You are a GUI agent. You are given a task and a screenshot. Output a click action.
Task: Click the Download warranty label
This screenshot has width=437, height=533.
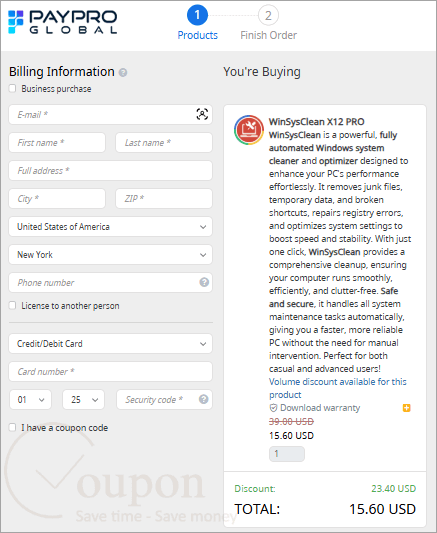pos(320,408)
